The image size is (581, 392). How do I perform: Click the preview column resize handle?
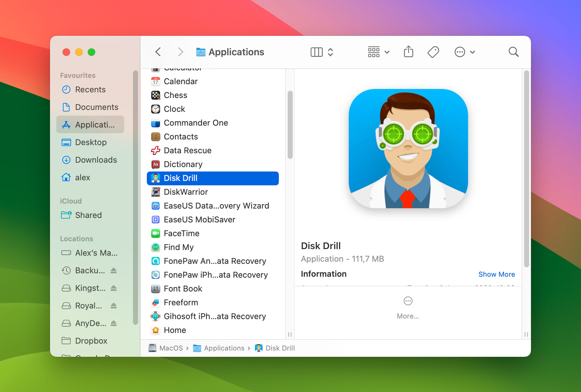[526, 334]
